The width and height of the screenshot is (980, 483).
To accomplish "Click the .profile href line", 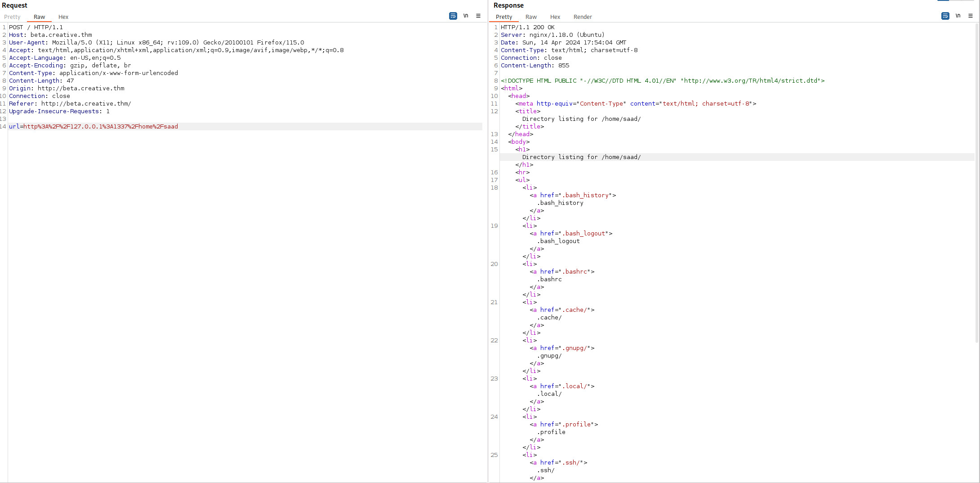I will tap(564, 425).
